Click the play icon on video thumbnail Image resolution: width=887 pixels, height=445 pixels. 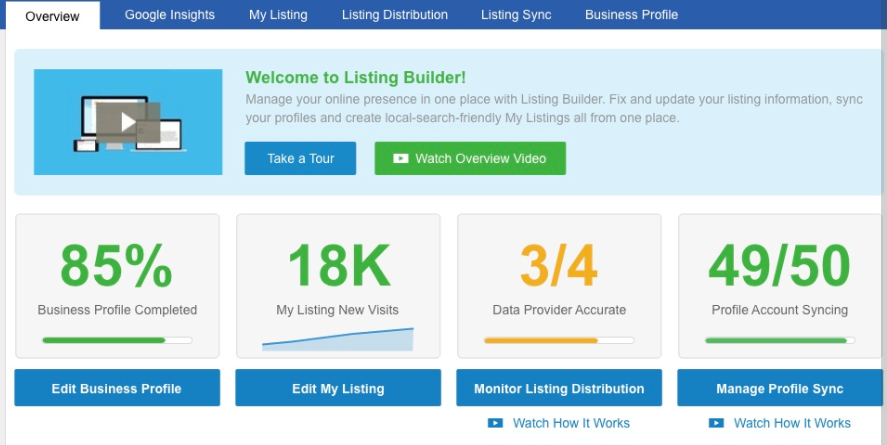pos(128,122)
